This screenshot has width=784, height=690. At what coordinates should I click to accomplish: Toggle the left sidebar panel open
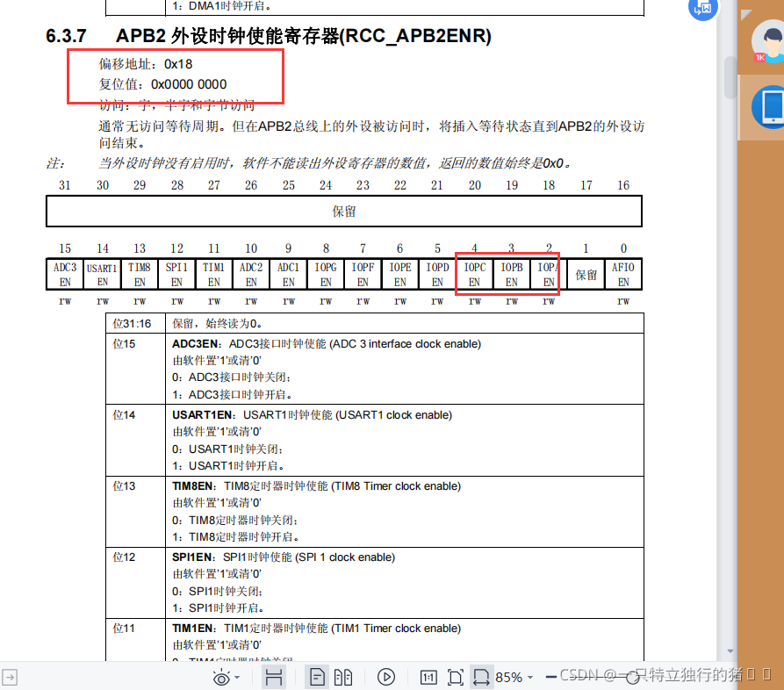pos(9,676)
